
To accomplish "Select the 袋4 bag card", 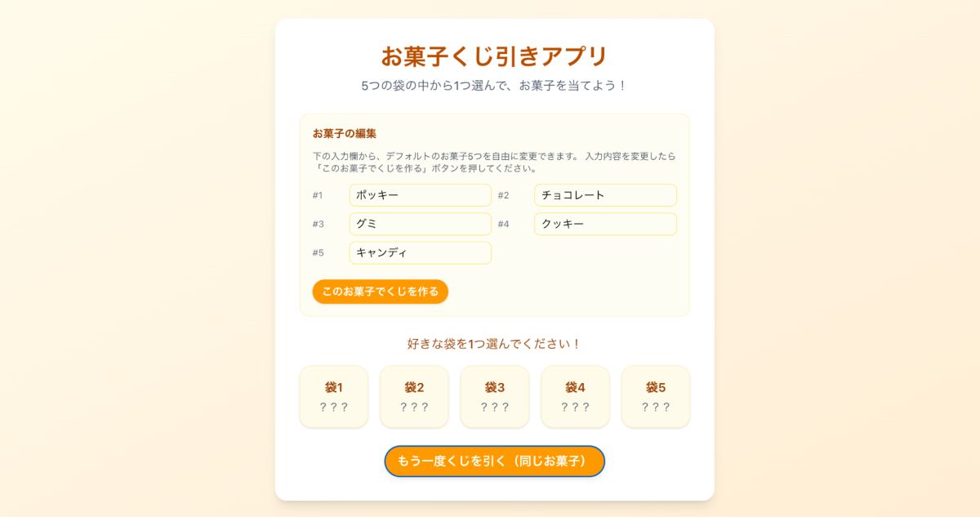I will [575, 396].
